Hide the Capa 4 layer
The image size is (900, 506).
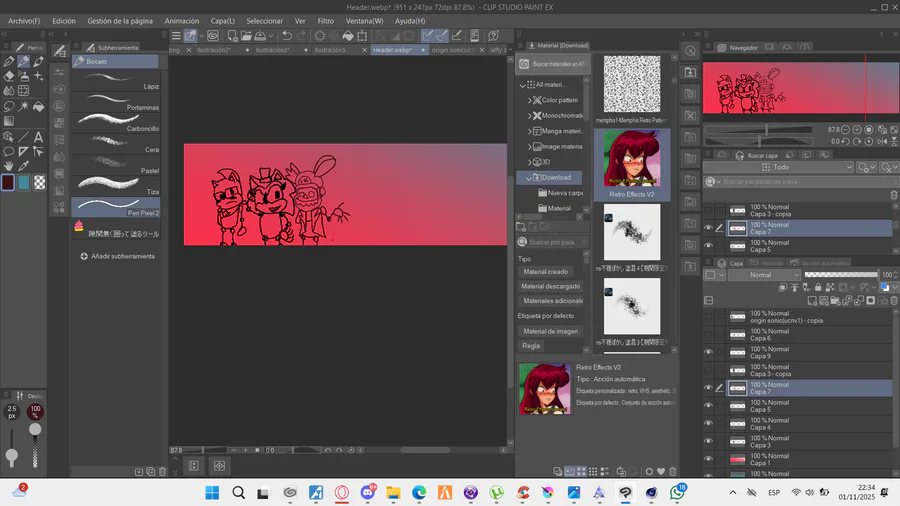click(708, 423)
